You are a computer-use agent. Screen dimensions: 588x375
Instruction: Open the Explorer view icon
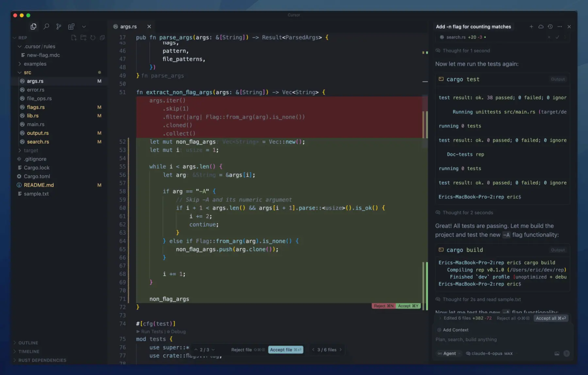tap(33, 26)
